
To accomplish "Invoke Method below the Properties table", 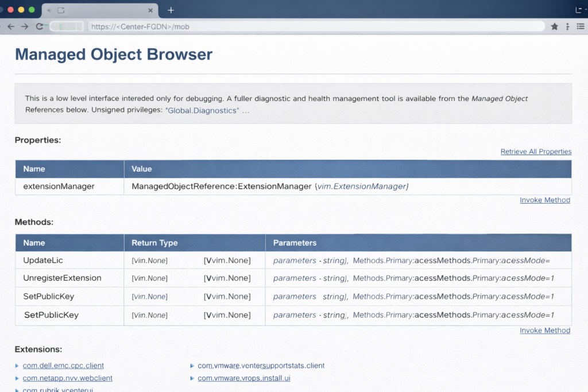I will click(544, 200).
